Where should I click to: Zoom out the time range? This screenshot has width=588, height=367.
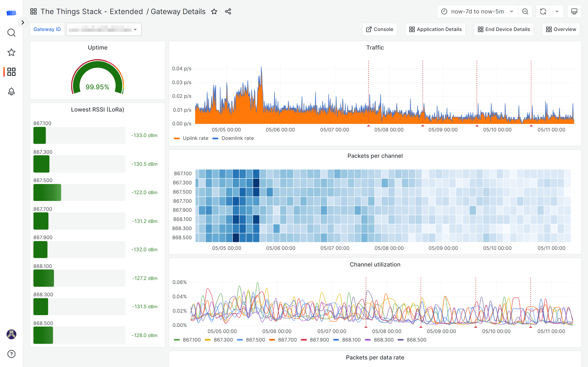tap(525, 11)
